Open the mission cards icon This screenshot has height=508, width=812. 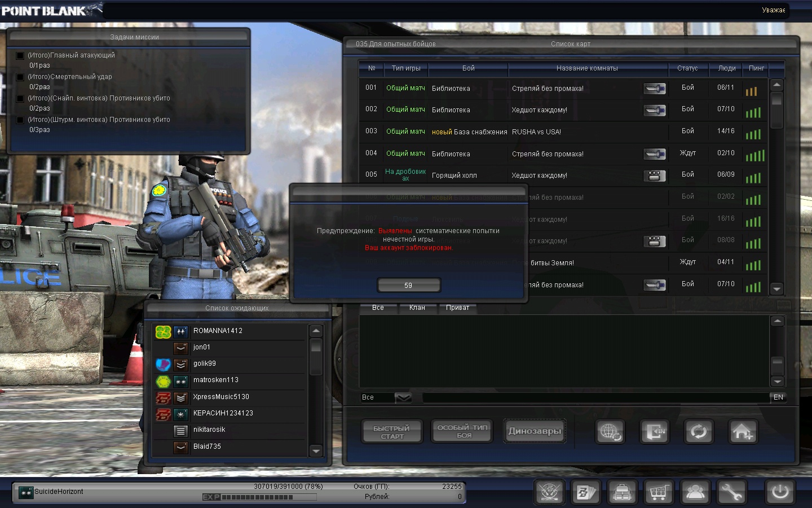[x=585, y=492]
